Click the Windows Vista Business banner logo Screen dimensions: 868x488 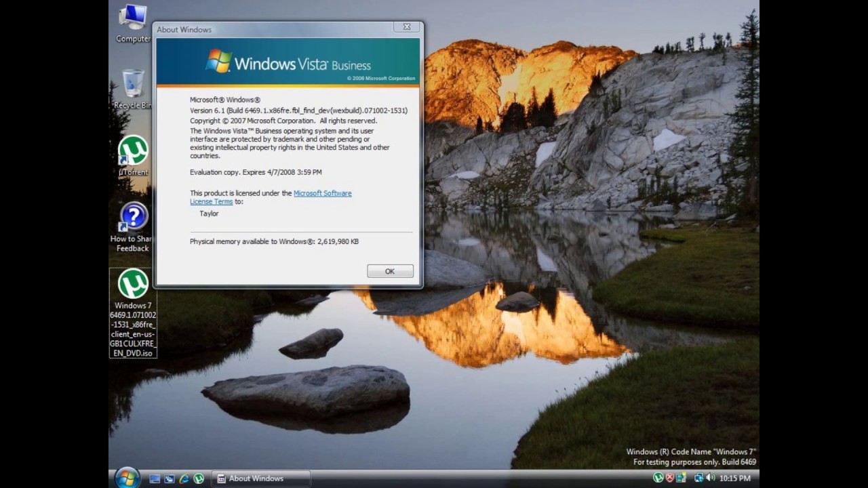tap(288, 63)
